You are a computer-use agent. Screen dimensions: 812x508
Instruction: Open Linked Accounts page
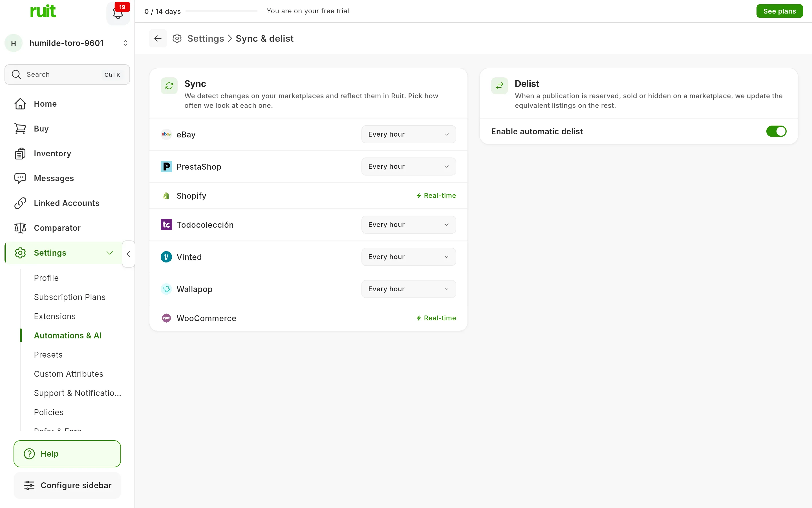(67, 203)
